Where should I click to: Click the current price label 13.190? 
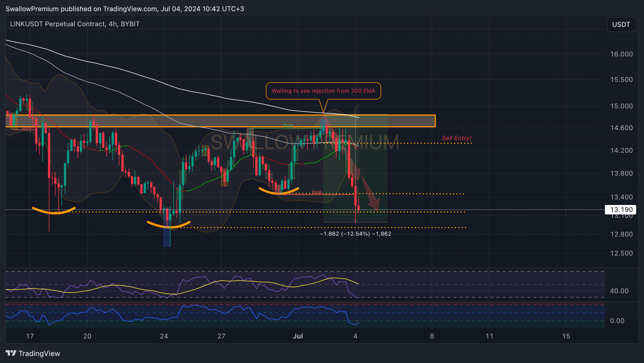click(x=620, y=209)
